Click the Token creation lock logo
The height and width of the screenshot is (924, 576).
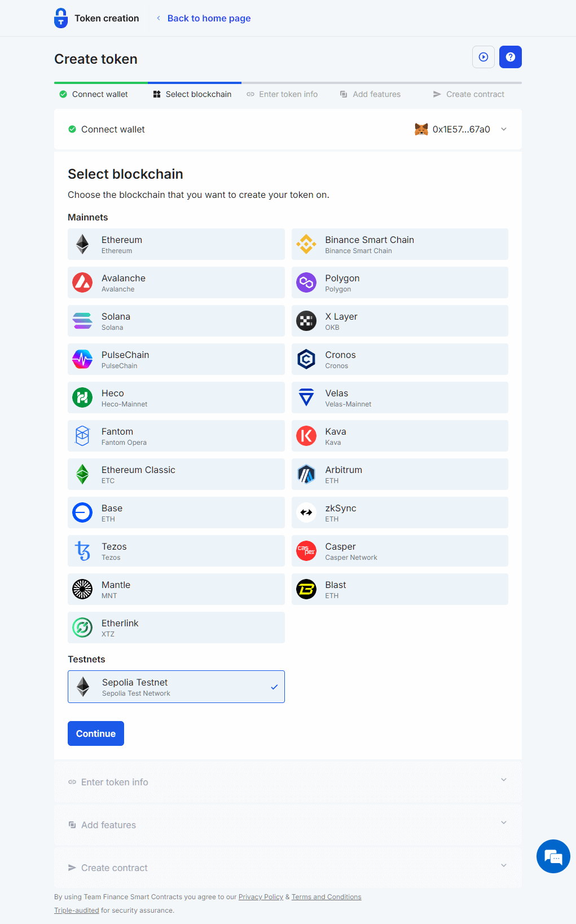click(x=60, y=18)
